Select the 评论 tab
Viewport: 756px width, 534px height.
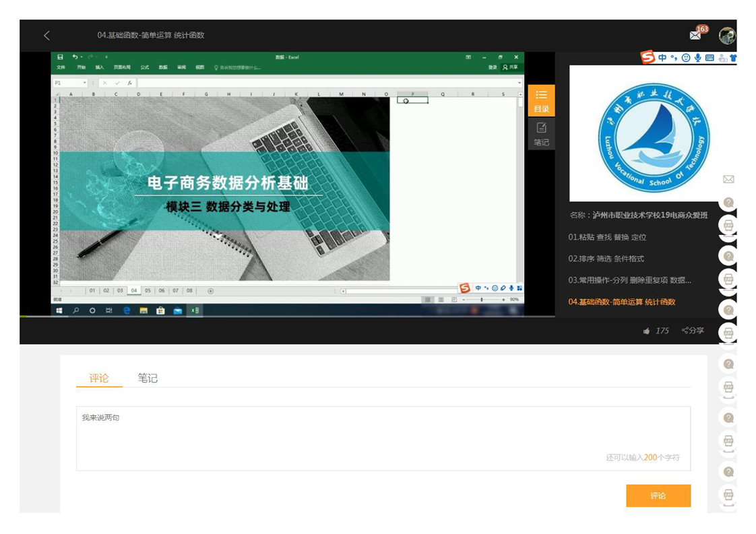tap(99, 378)
